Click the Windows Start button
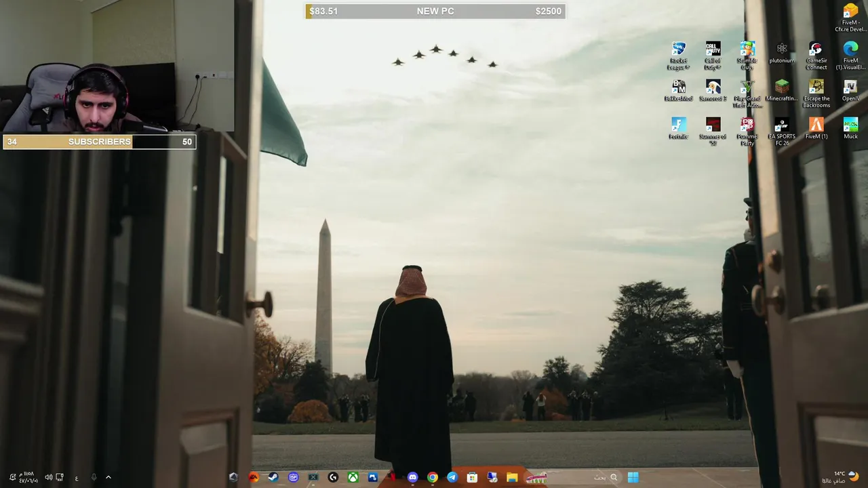 click(633, 477)
